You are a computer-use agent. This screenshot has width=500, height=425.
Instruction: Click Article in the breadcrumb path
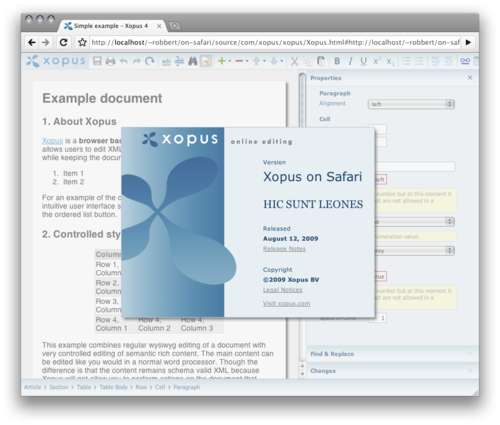point(32,387)
